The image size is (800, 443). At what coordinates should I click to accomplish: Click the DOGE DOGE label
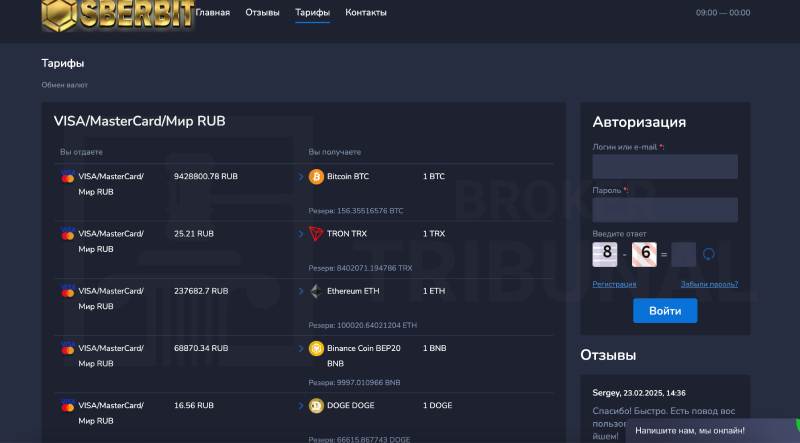click(351, 405)
